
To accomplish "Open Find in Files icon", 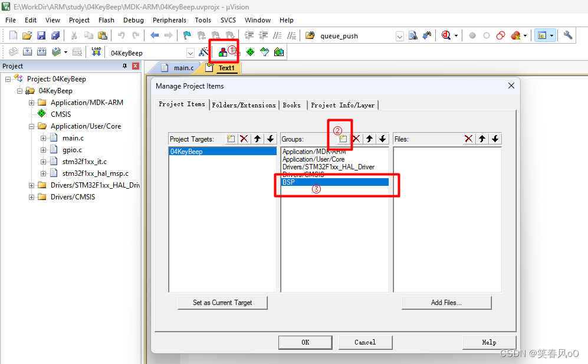I will pyautogui.click(x=310, y=35).
